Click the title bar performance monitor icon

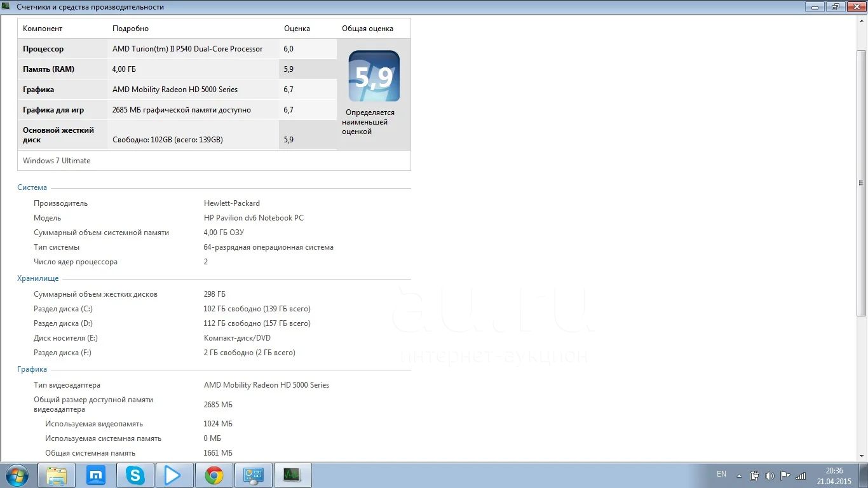coord(6,6)
